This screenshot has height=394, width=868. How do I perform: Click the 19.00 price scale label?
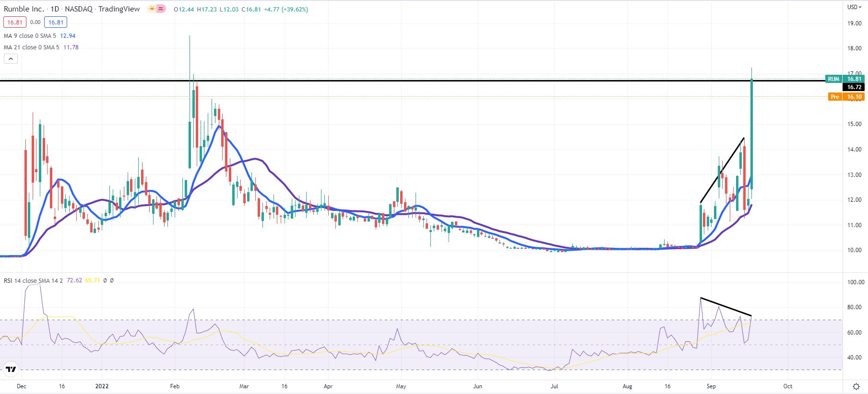click(854, 23)
